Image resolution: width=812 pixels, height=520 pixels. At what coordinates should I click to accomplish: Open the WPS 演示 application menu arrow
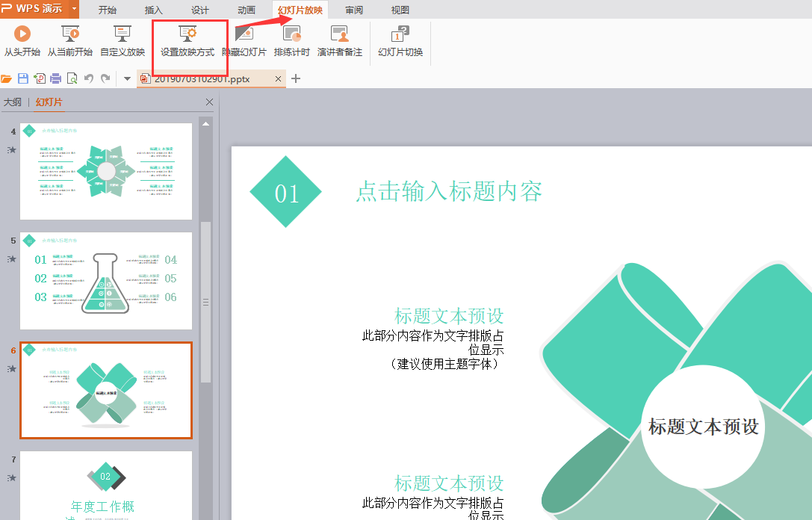pos(75,9)
